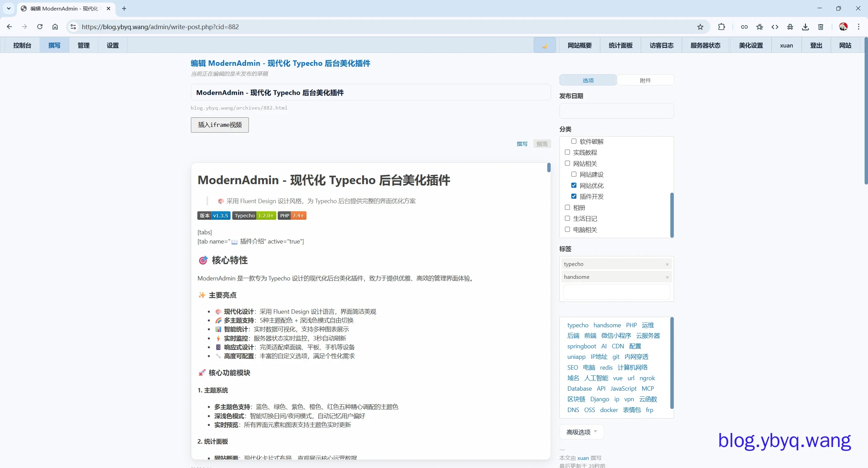Check the 电脑相关 category

tap(567, 229)
